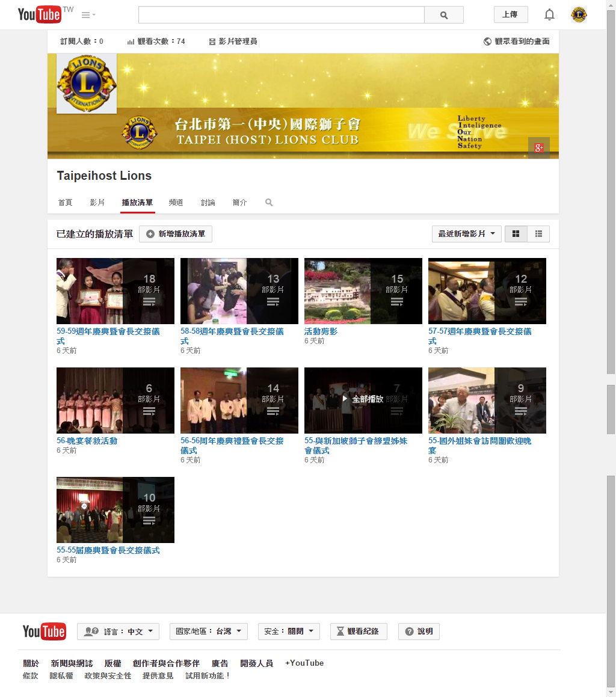This screenshot has height=697, width=616.
Task: Open the 簡介 about tab
Action: [x=239, y=203]
